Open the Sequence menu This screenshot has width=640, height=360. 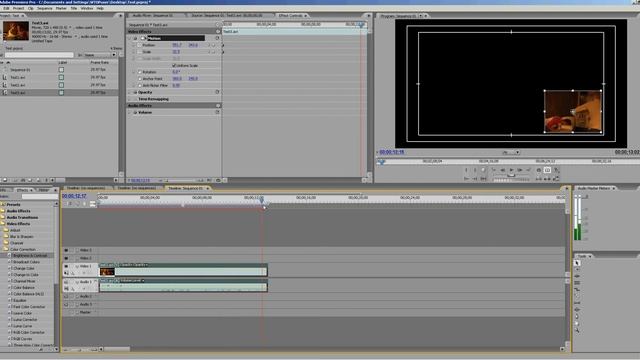tap(44, 8)
